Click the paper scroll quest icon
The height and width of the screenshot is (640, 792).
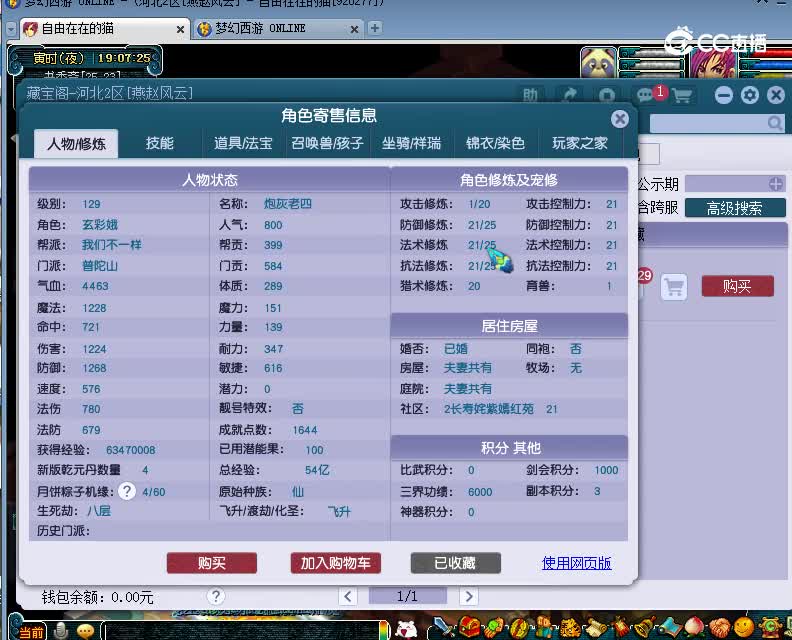click(595, 628)
